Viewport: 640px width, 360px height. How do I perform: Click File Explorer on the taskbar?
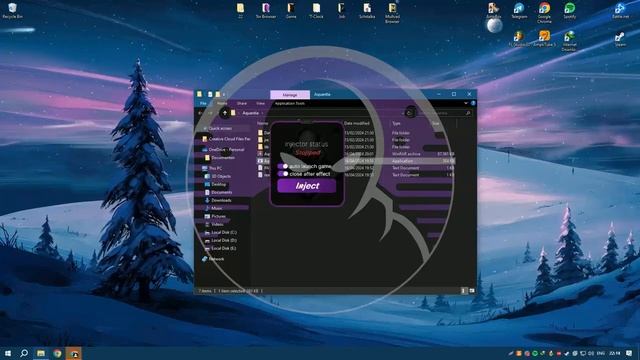[41, 353]
